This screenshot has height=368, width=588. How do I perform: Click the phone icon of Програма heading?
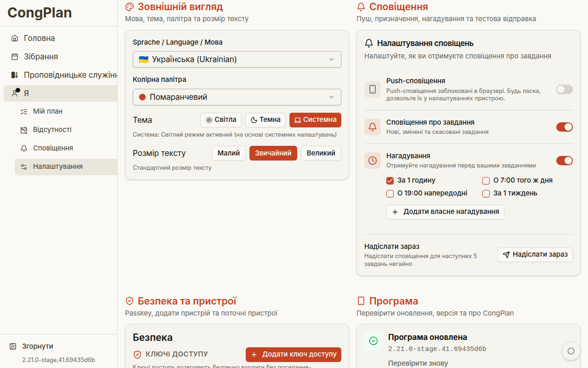tap(361, 301)
